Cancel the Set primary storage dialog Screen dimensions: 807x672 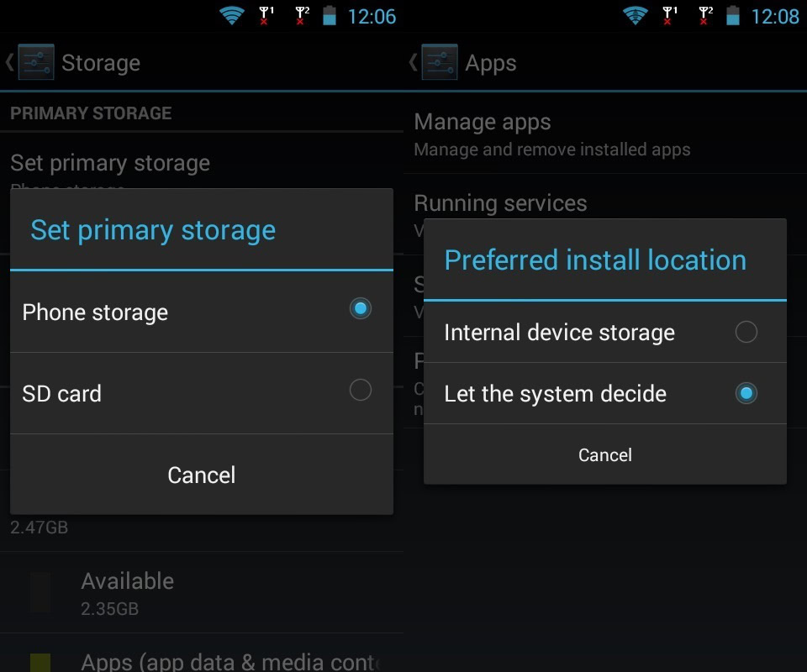click(201, 475)
